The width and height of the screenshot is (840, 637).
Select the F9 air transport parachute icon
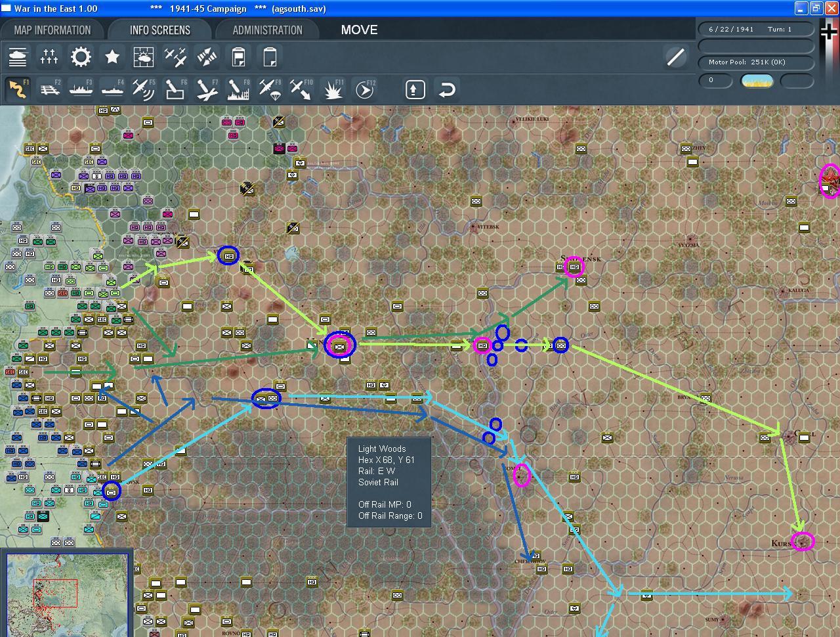coord(270,89)
